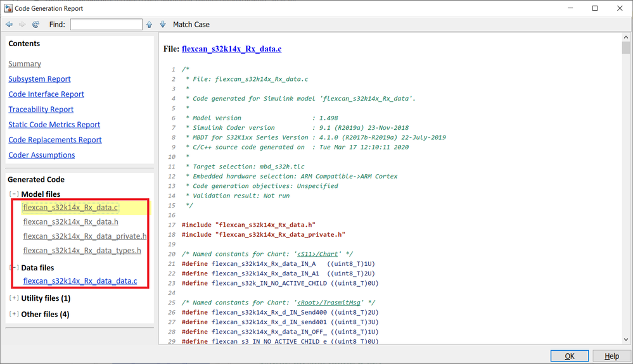The image size is (633, 364).
Task: Open the Subsystem Report
Action: [39, 79]
